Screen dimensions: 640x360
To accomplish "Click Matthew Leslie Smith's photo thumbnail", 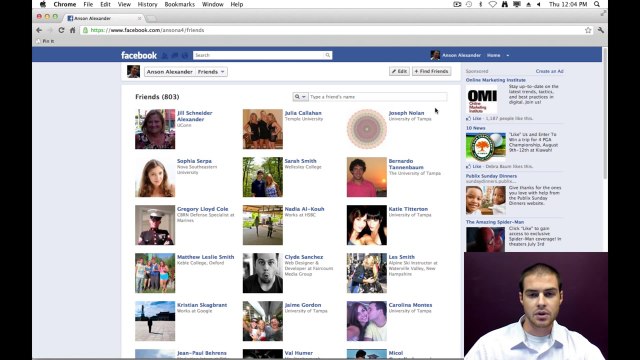I will (155, 273).
